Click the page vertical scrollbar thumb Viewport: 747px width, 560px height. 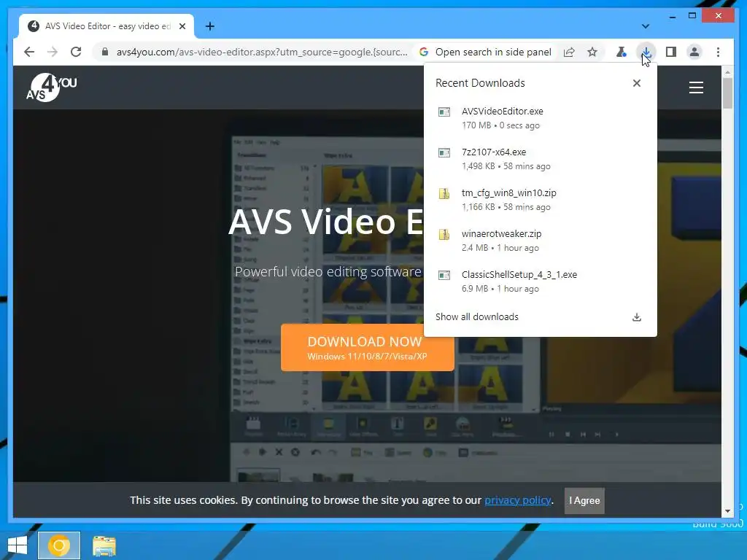coord(727,93)
